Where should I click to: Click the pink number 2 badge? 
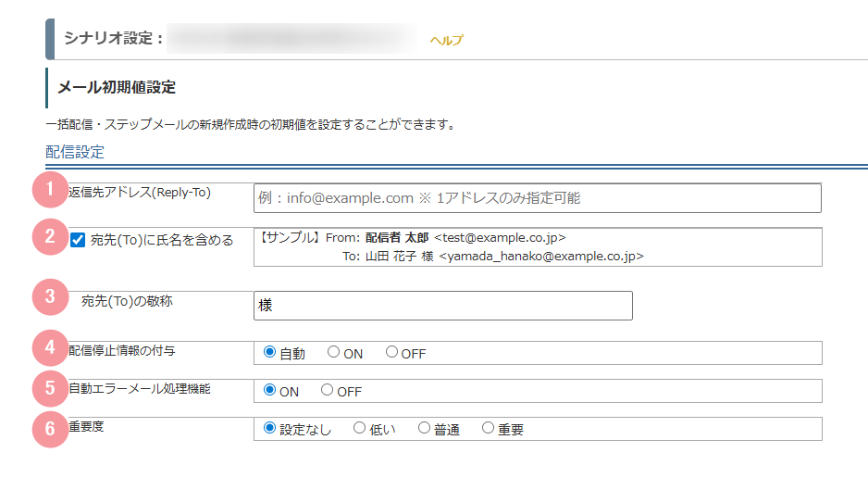pyautogui.click(x=50, y=236)
